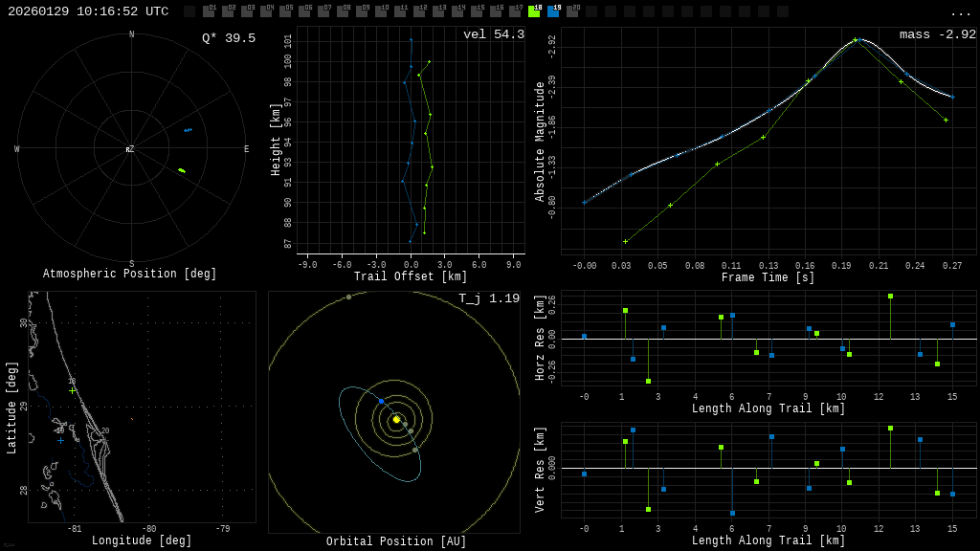This screenshot has width=980, height=551.
Task: Click the Q* 39.5 value
Action: pyautogui.click(x=229, y=38)
